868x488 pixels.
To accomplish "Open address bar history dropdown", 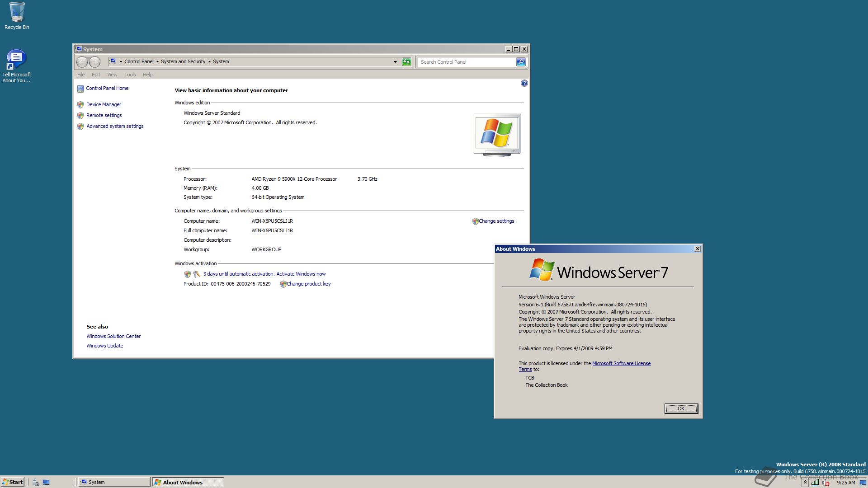I will (395, 62).
